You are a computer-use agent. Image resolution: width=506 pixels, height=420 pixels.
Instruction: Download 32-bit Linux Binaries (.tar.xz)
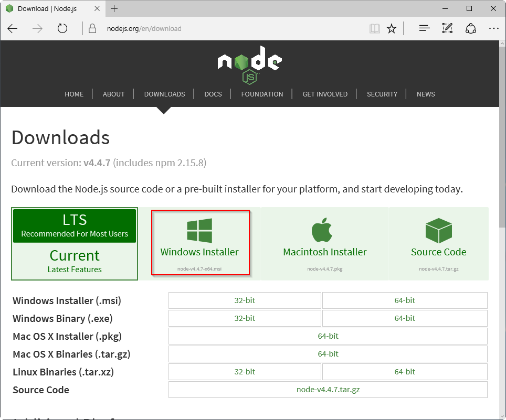pyautogui.click(x=245, y=372)
